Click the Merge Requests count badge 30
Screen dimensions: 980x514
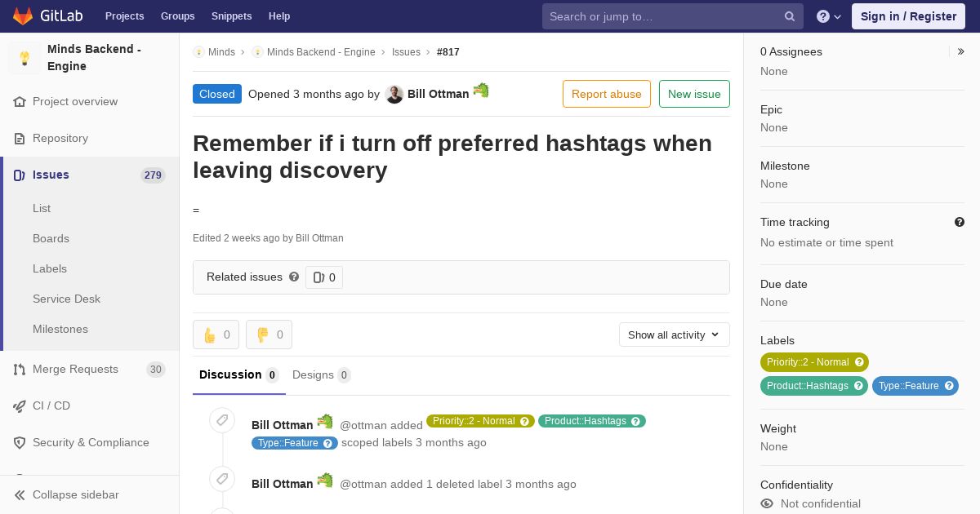[155, 370]
